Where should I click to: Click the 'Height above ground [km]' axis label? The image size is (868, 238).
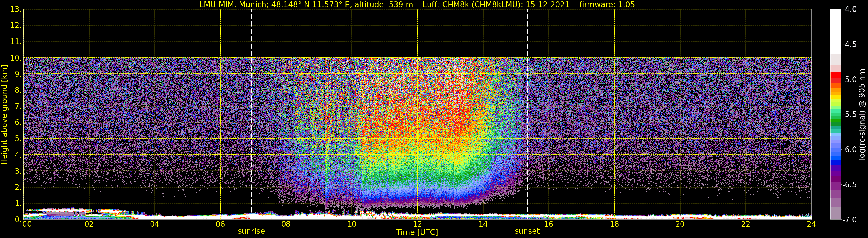pos(4,115)
